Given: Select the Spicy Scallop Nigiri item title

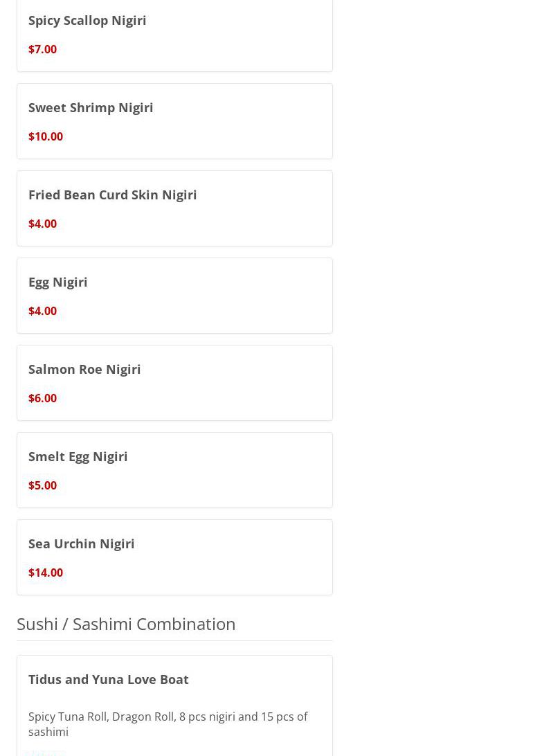Looking at the screenshot, I should click(87, 20).
